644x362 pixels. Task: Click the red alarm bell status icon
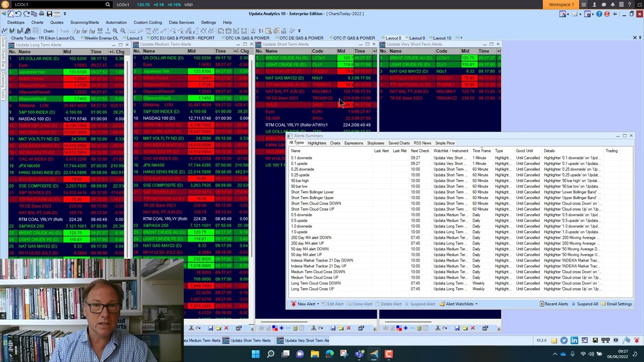click(636, 340)
